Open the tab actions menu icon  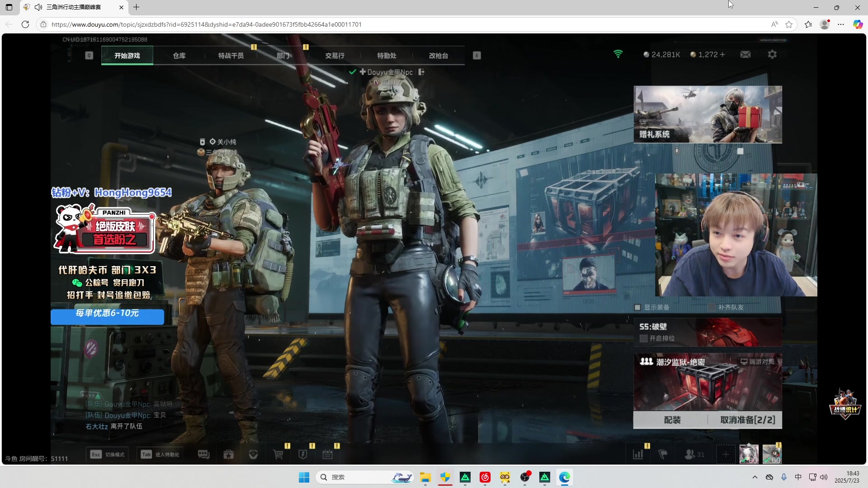coord(9,7)
